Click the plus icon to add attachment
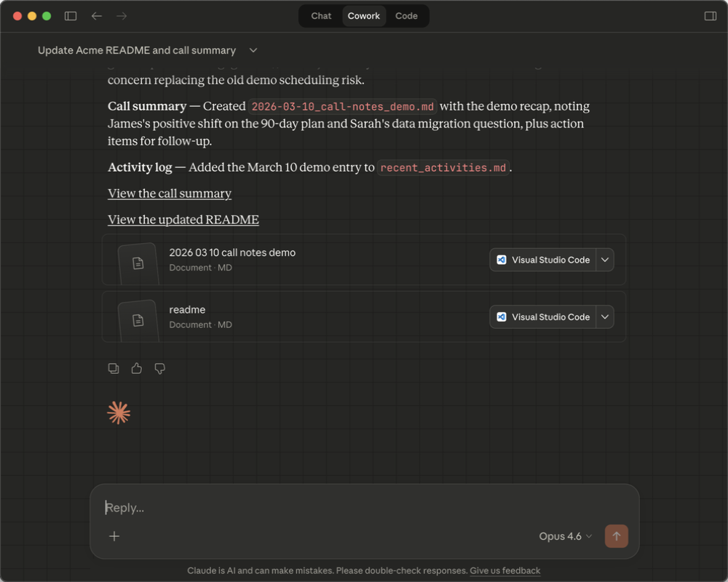Image resolution: width=728 pixels, height=582 pixels. pyautogui.click(x=114, y=536)
